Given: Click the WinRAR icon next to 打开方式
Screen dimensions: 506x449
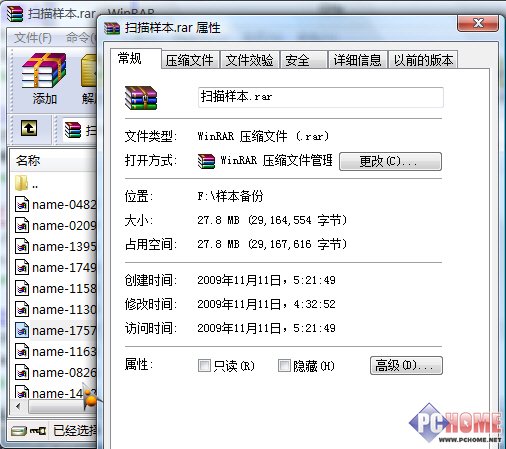Looking at the screenshot, I should point(206,161).
